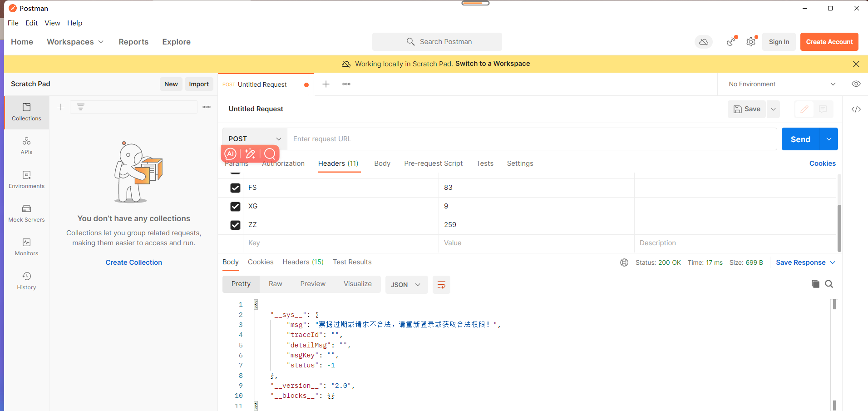The image size is (868, 411).
Task: Uncheck the ZZ header checkbox
Action: click(x=235, y=225)
